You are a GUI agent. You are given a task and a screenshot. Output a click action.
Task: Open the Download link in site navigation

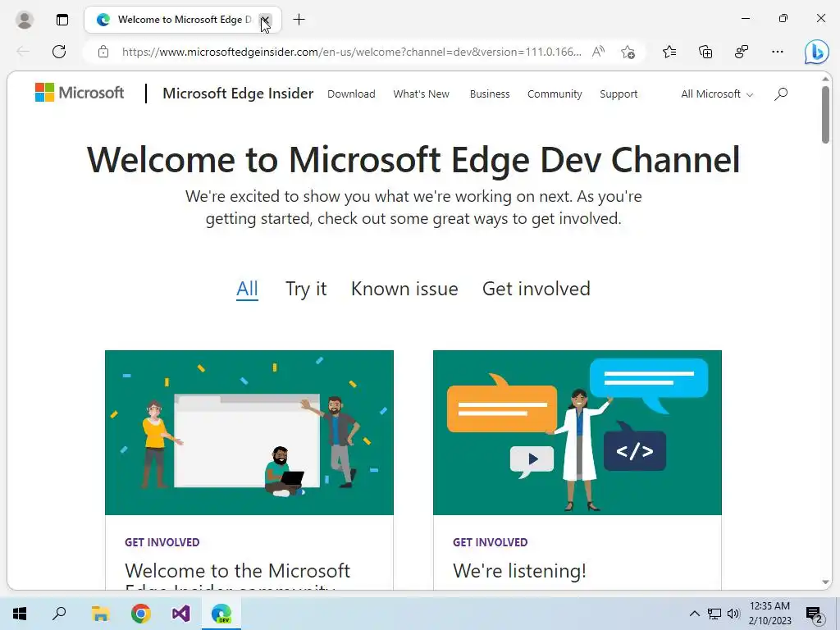tap(351, 94)
